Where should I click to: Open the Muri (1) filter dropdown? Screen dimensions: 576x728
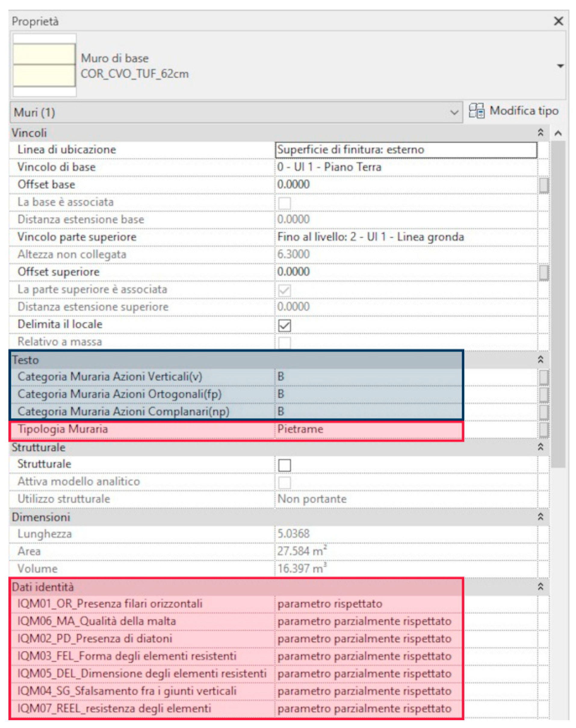click(x=236, y=112)
